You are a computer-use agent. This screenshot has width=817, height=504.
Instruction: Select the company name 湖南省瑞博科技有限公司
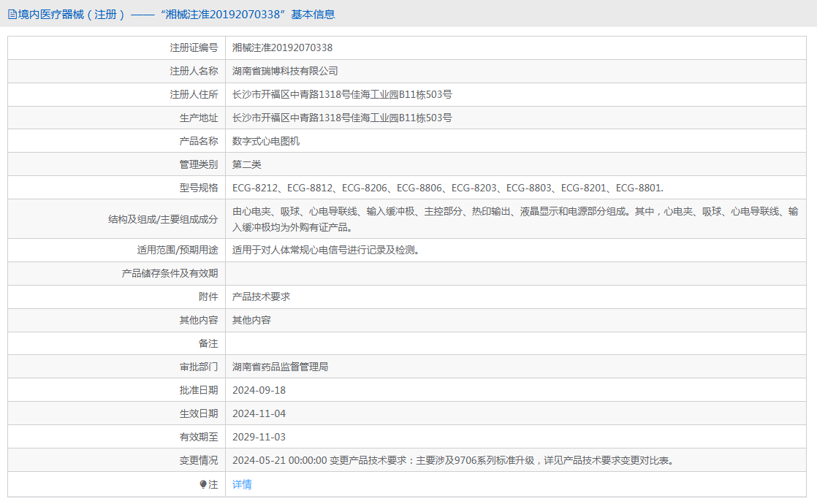click(x=285, y=72)
